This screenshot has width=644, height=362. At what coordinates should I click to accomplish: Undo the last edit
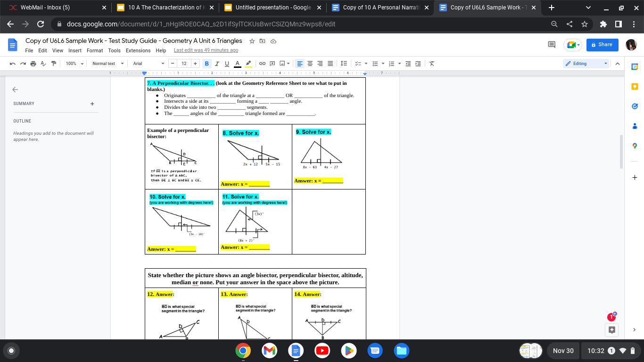point(13,64)
